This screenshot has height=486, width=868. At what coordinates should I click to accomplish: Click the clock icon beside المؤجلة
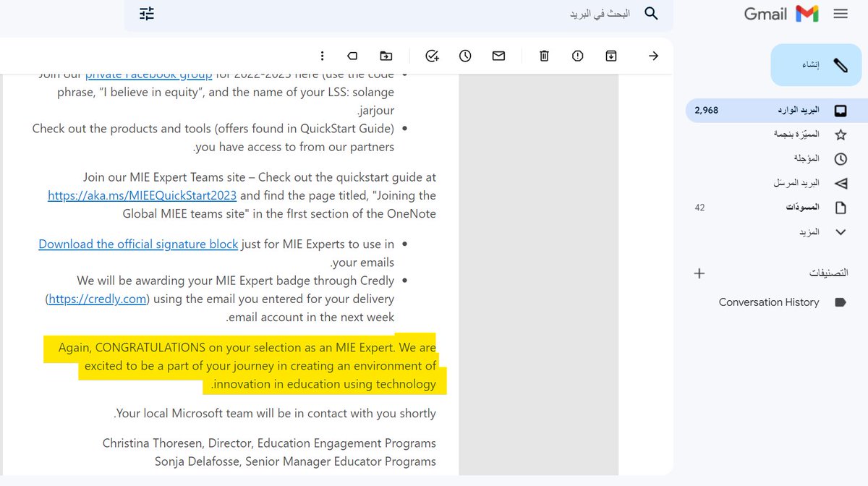click(841, 158)
